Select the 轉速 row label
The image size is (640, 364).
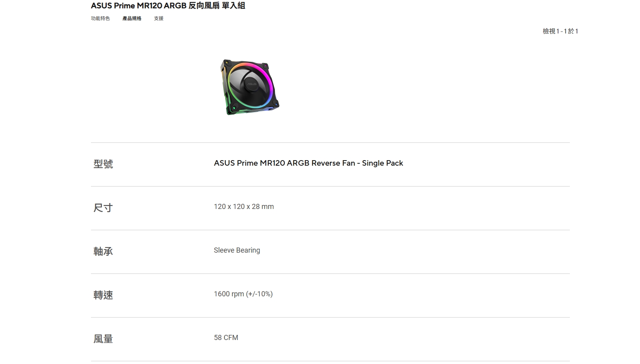point(103,295)
